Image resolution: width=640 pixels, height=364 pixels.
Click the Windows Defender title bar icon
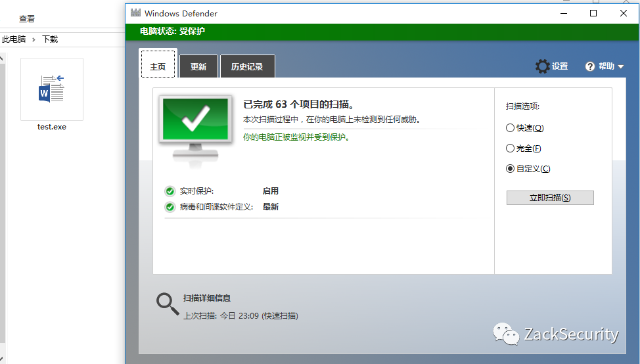tap(135, 12)
